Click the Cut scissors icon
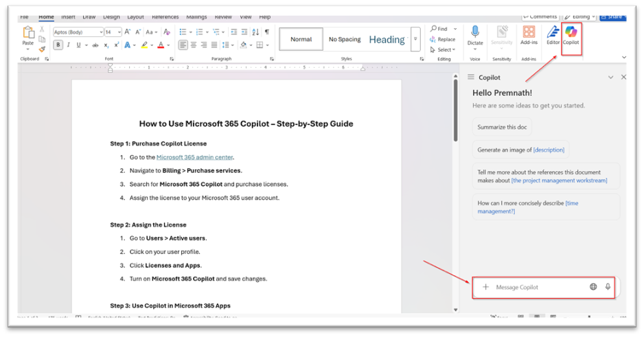Viewport: 644px width, 337px height. click(x=42, y=29)
